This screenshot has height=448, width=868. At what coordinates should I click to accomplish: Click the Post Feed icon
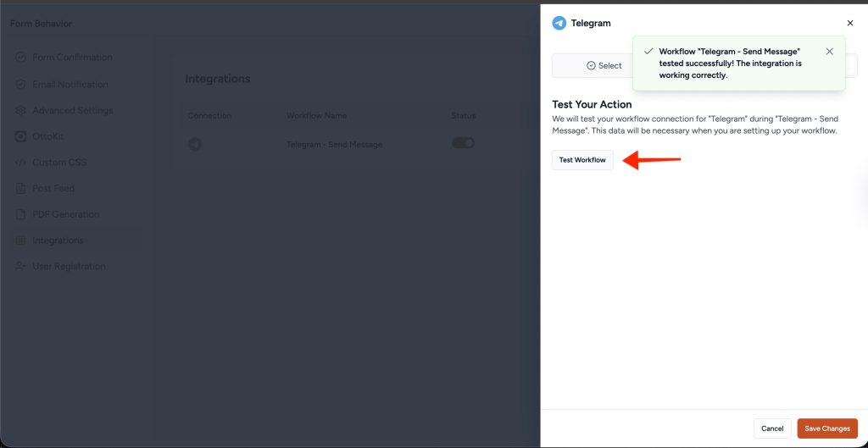click(x=20, y=189)
